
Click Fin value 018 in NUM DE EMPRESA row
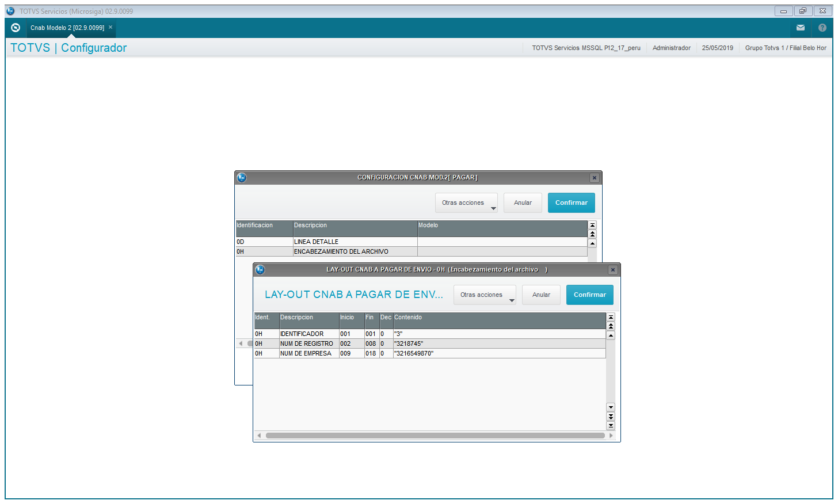[x=372, y=353]
